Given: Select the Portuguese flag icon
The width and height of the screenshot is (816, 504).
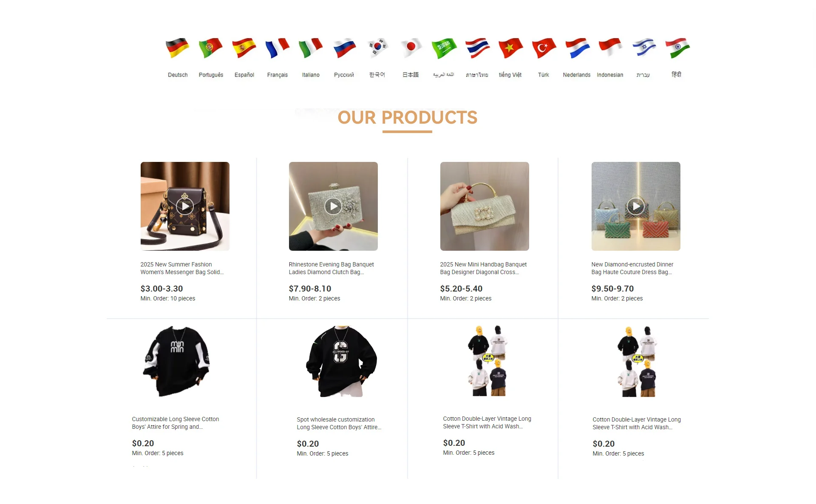Looking at the screenshot, I should [211, 48].
